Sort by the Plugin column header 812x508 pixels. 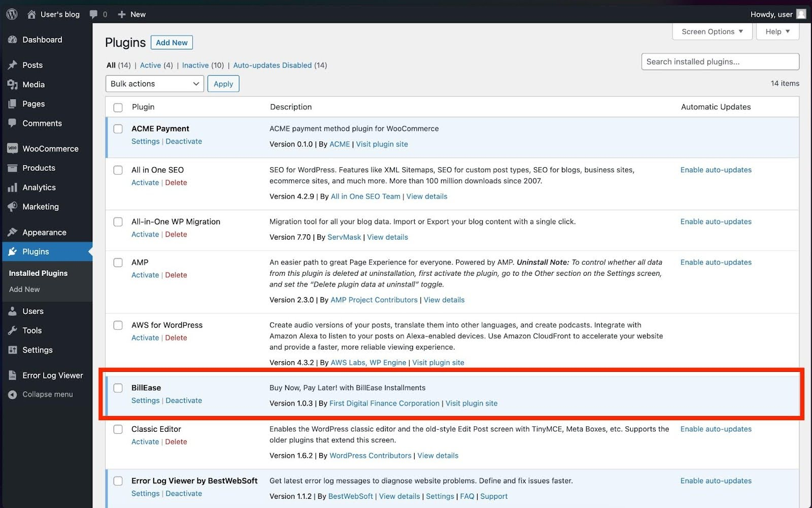(x=143, y=107)
